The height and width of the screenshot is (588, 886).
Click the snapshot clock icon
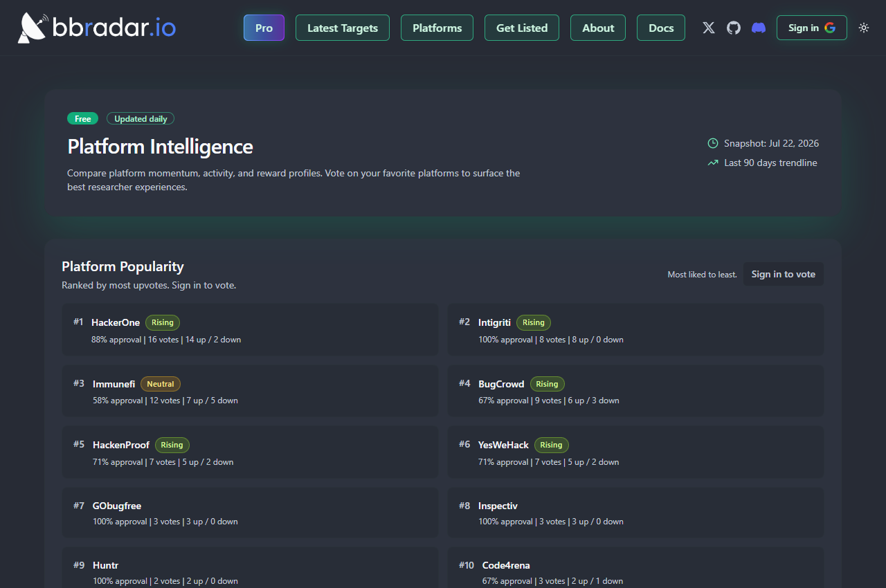713,143
